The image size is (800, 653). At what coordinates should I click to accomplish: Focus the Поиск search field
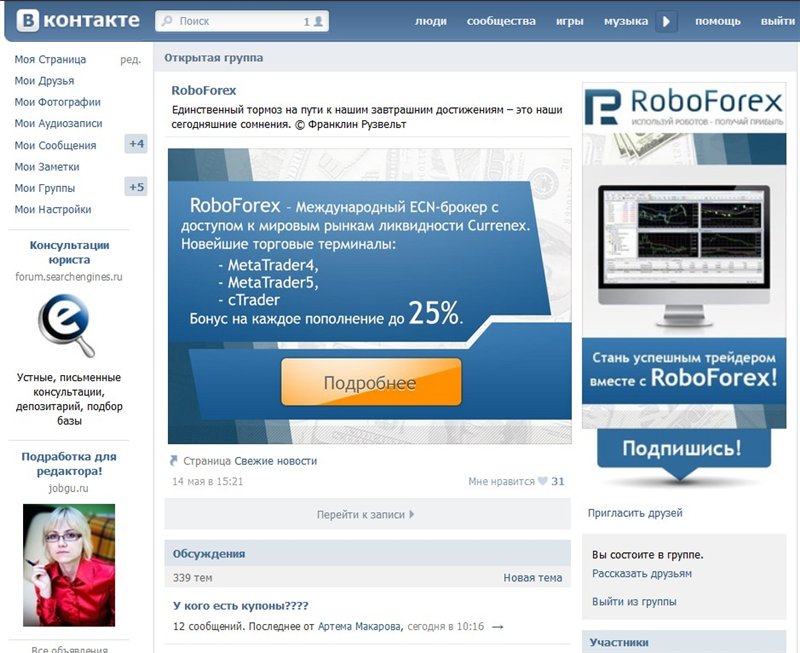[242, 21]
